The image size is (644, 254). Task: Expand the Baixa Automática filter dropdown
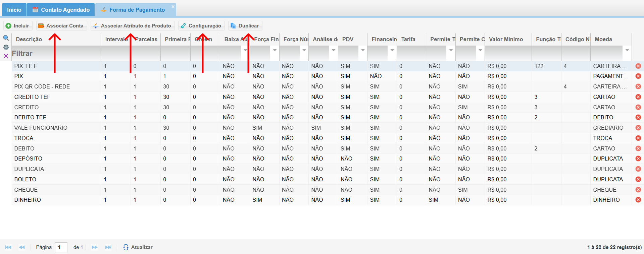click(245, 50)
